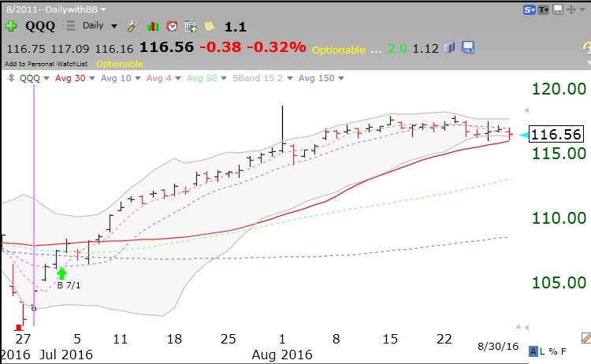Click the calendar add icon
Image resolution: width=591 pixels, height=364 pixels.
click(x=191, y=26)
